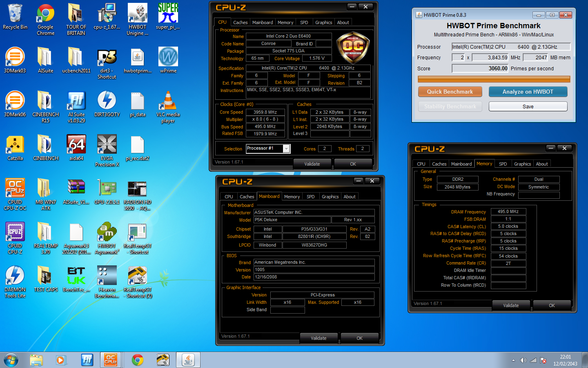Click the Southbridge value 82801IR (ICH9R)
The height and width of the screenshot is (368, 588).
[314, 237]
